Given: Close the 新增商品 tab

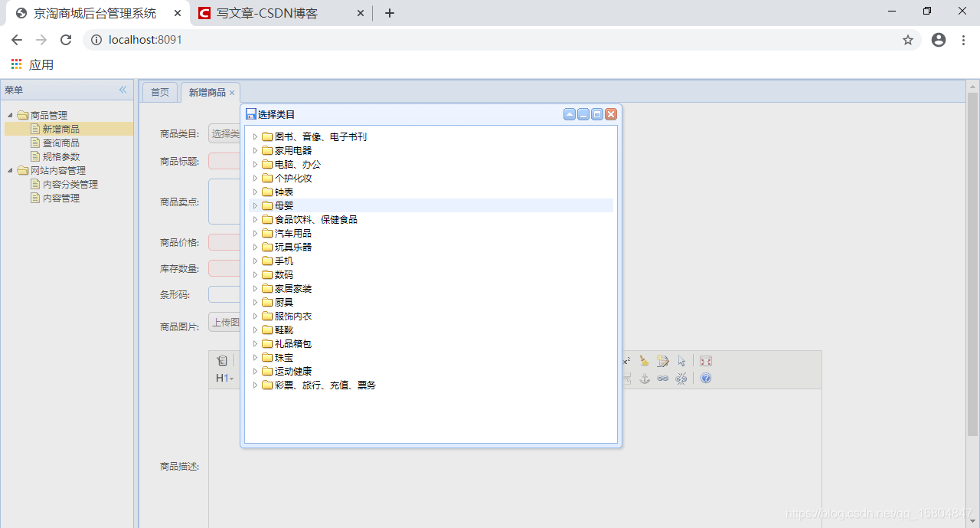Looking at the screenshot, I should [232, 93].
